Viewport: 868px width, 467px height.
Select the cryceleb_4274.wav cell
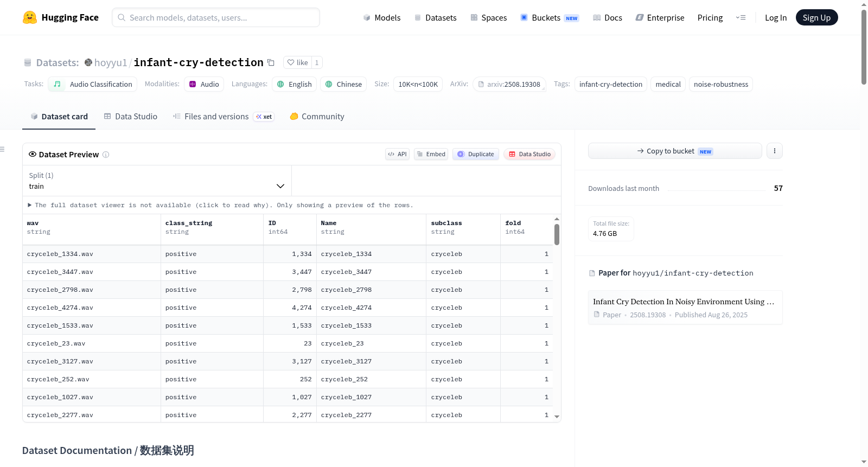[x=92, y=308]
